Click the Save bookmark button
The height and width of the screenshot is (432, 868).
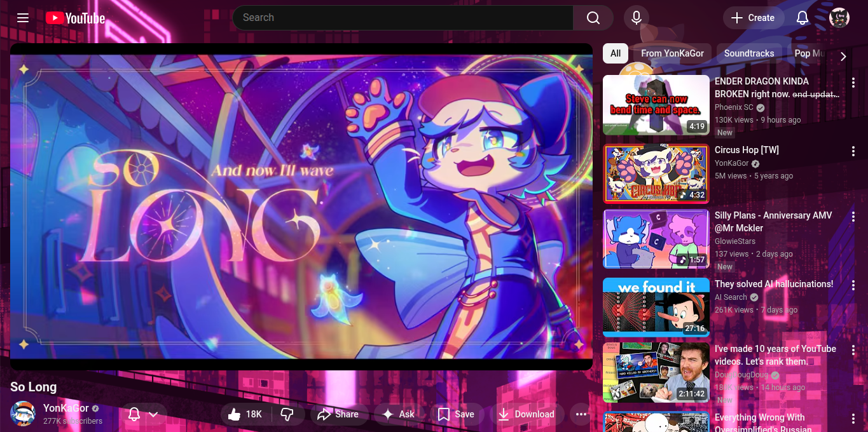tap(456, 414)
